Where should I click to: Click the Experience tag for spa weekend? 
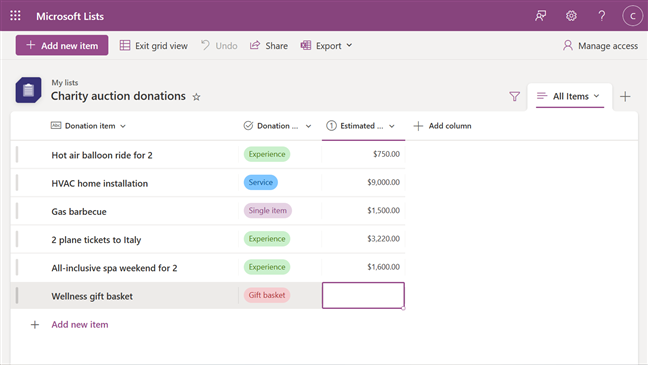click(267, 267)
